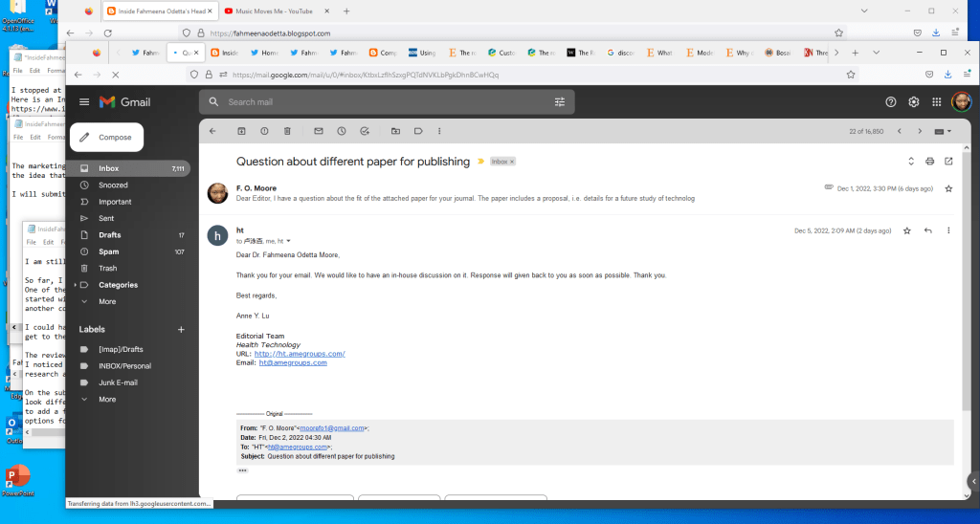Click the Search mail field
The width and height of the screenshot is (980, 524).
383,102
